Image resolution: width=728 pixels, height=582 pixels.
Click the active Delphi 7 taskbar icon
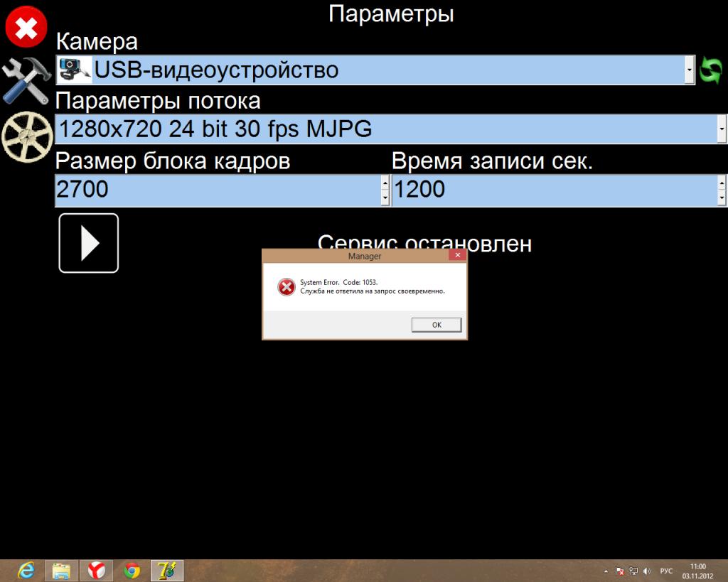pyautogui.click(x=167, y=571)
